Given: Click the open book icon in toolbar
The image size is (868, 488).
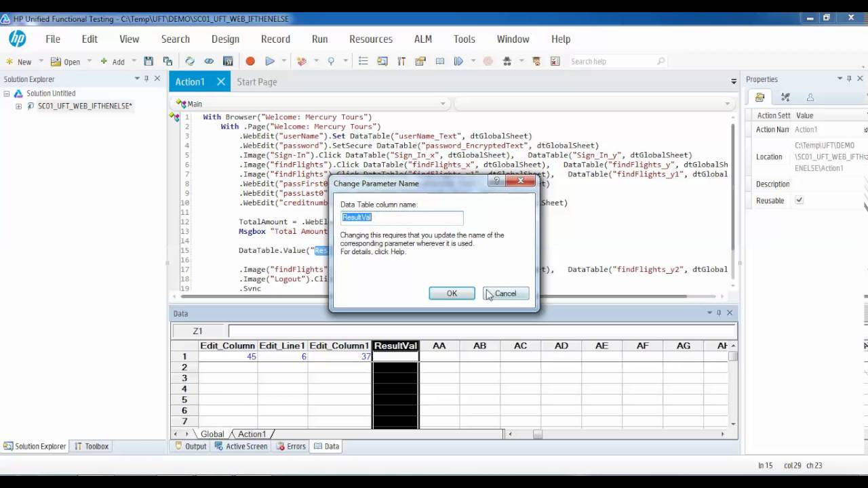Looking at the screenshot, I should 440,61.
